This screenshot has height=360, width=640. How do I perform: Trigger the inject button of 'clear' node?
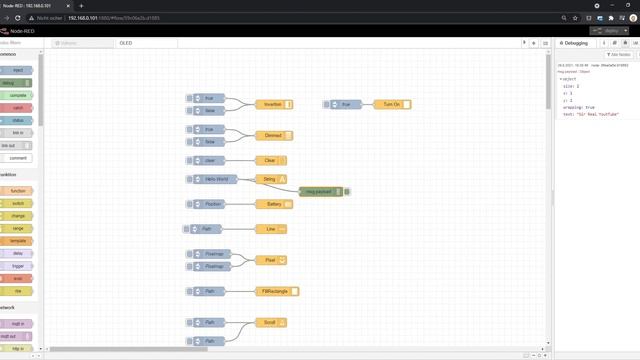189,160
